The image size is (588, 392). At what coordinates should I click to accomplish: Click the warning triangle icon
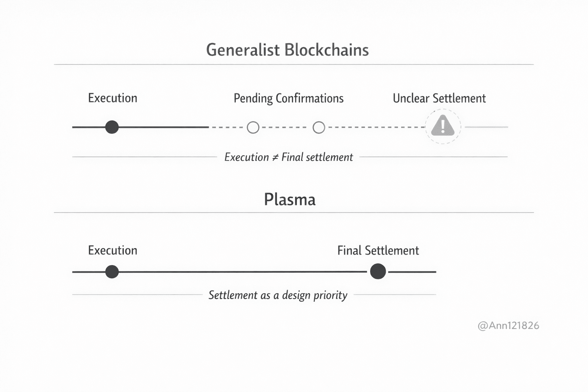(443, 126)
